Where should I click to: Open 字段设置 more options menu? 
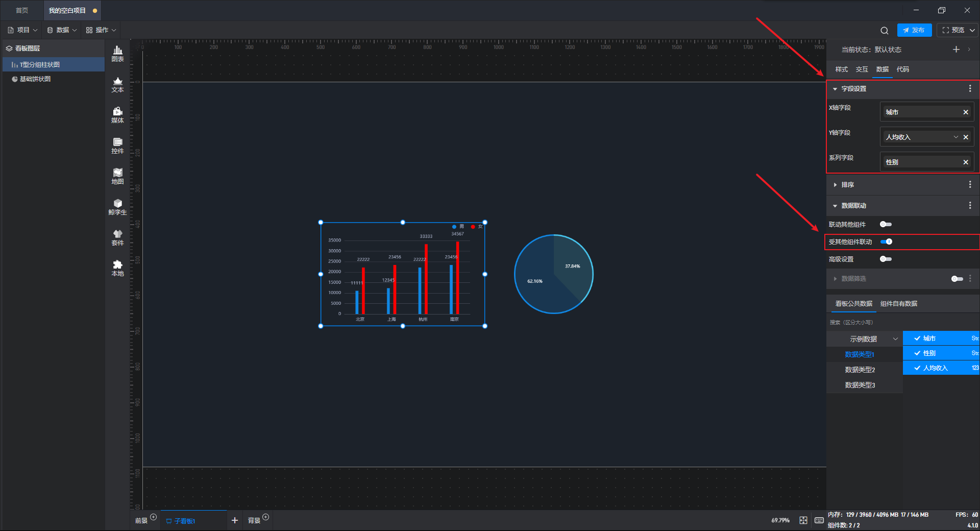pyautogui.click(x=970, y=89)
